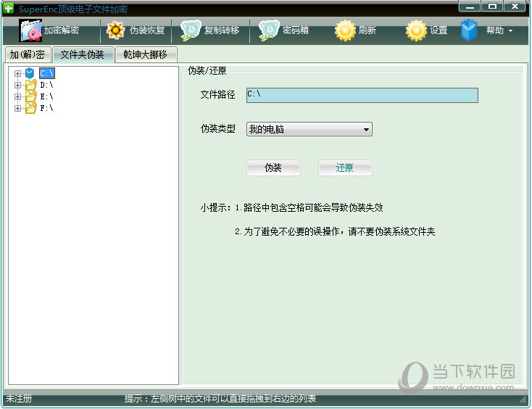Click the tip about 路径中包含空格
Image resolution: width=532 pixels, height=409 pixels.
[x=309, y=207]
